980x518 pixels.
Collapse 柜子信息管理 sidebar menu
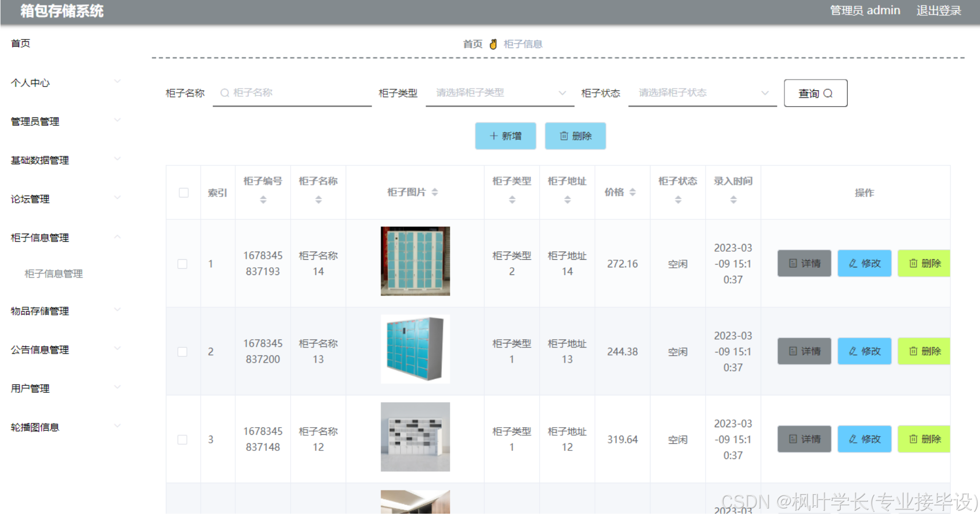coord(66,238)
